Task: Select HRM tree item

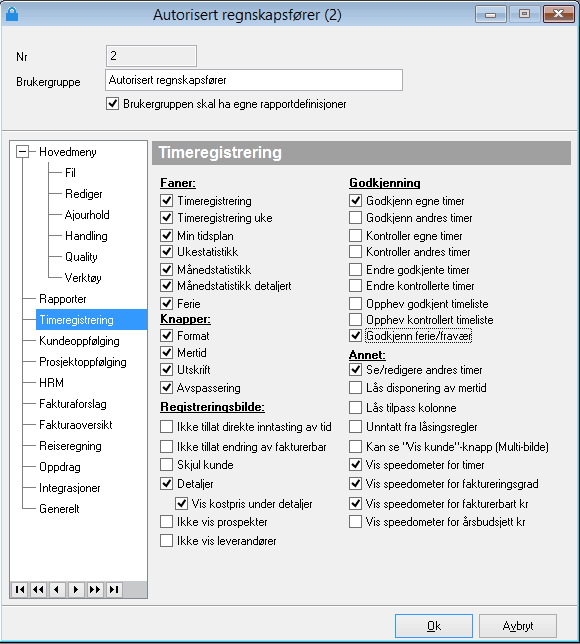Action: point(51,383)
